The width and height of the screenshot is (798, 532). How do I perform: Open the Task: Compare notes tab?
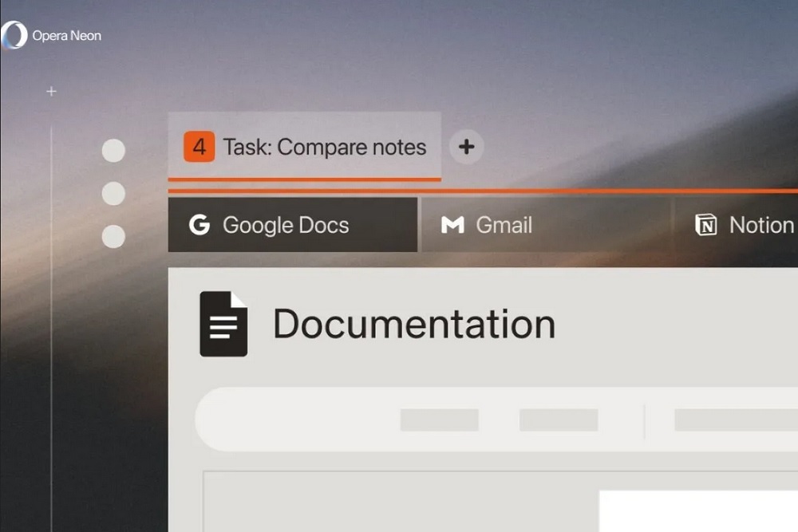pyautogui.click(x=324, y=148)
